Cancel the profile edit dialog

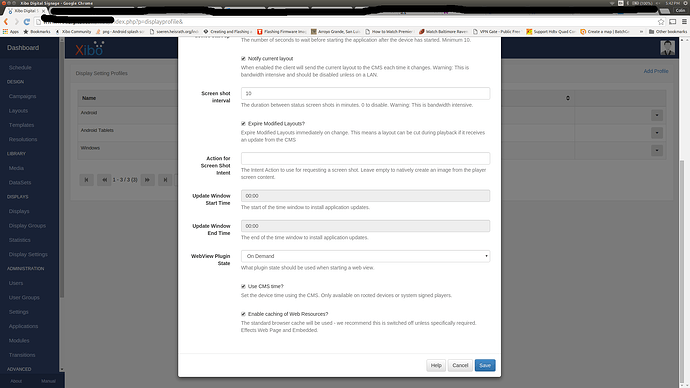[x=460, y=366]
